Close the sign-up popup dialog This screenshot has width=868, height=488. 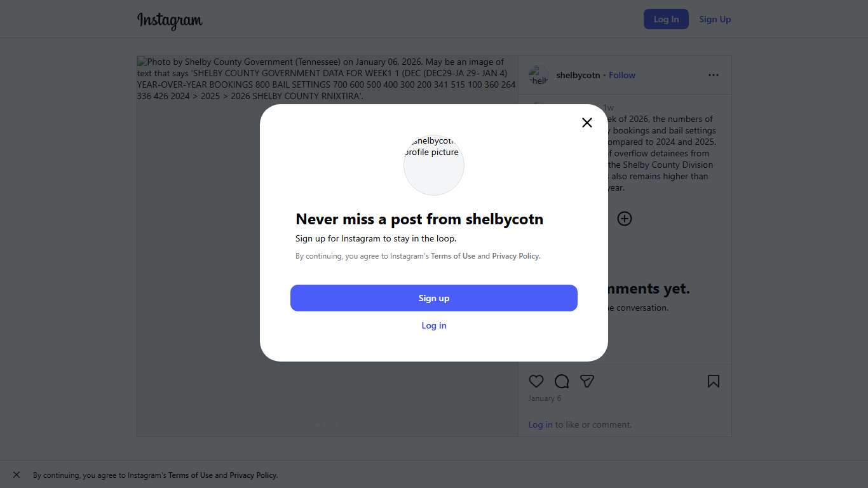click(587, 123)
